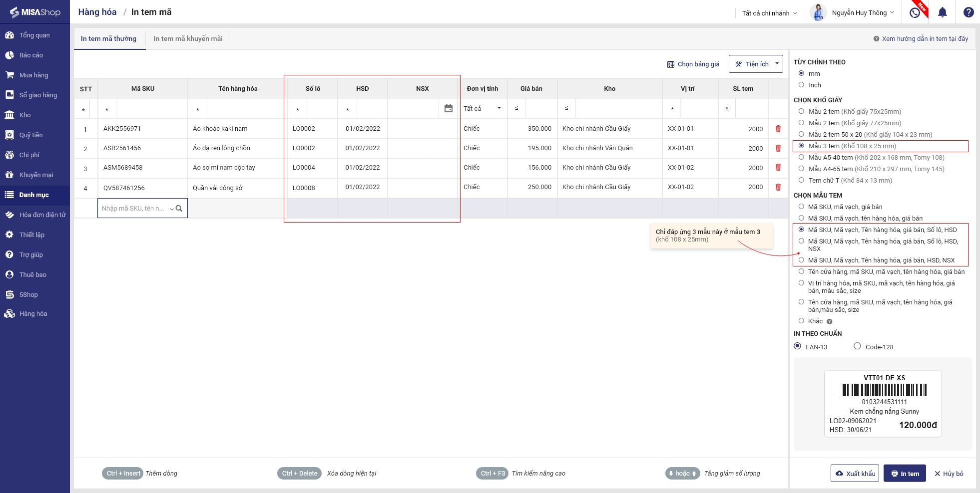This screenshot has height=493, width=980.
Task: Switch to In tem mã khuyến mãi tab
Action: 188,38
